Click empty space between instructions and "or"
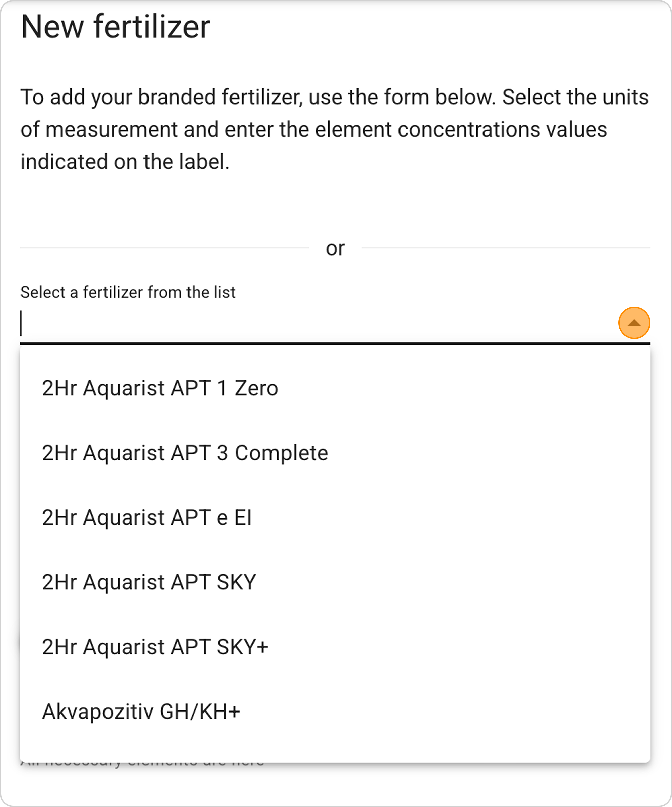Viewport: 672px width, 807px height. click(334, 204)
